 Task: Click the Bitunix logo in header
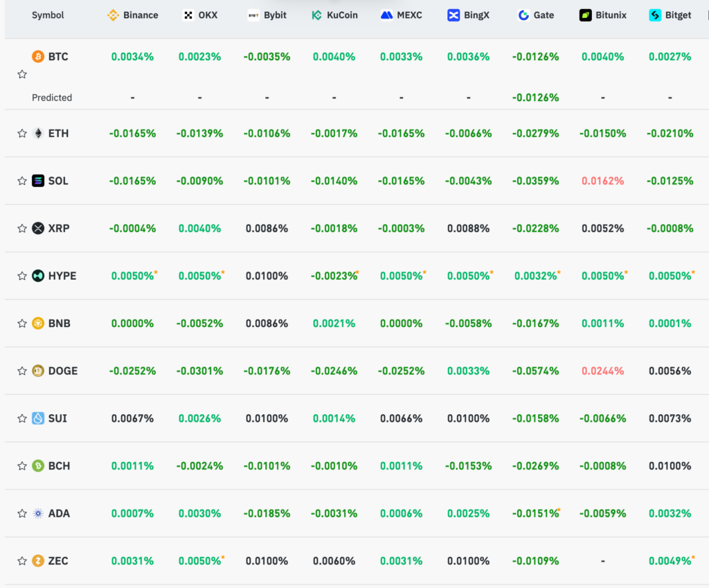pyautogui.click(x=586, y=15)
